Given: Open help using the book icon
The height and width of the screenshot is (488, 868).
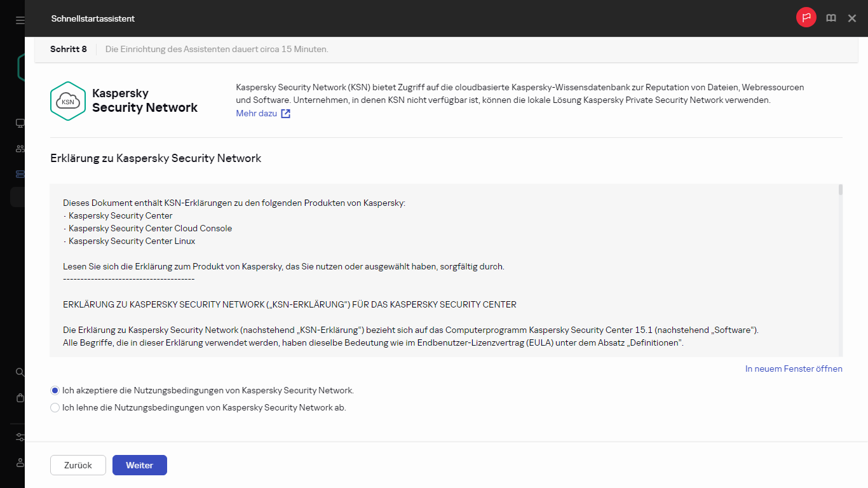Looking at the screenshot, I should [x=831, y=18].
